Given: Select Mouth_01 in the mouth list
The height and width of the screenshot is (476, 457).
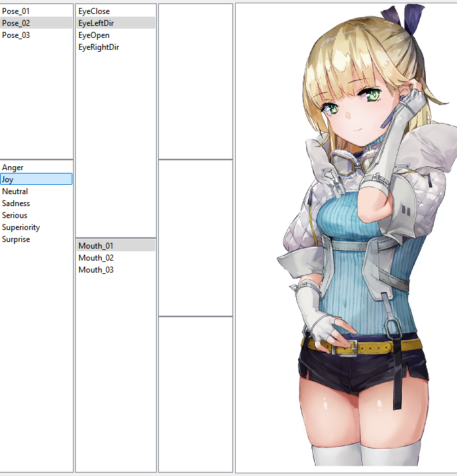Looking at the screenshot, I should (x=116, y=245).
